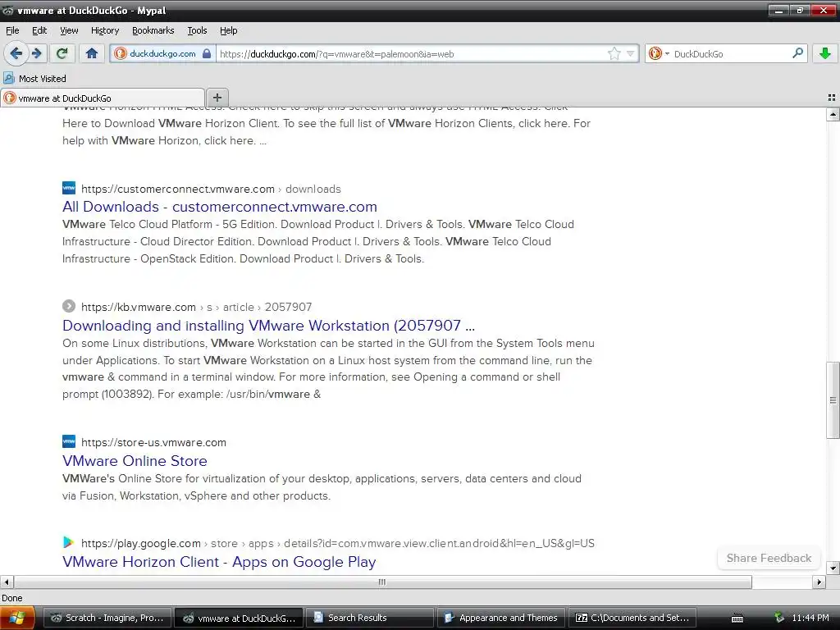Open the Tools menu

tap(197, 30)
